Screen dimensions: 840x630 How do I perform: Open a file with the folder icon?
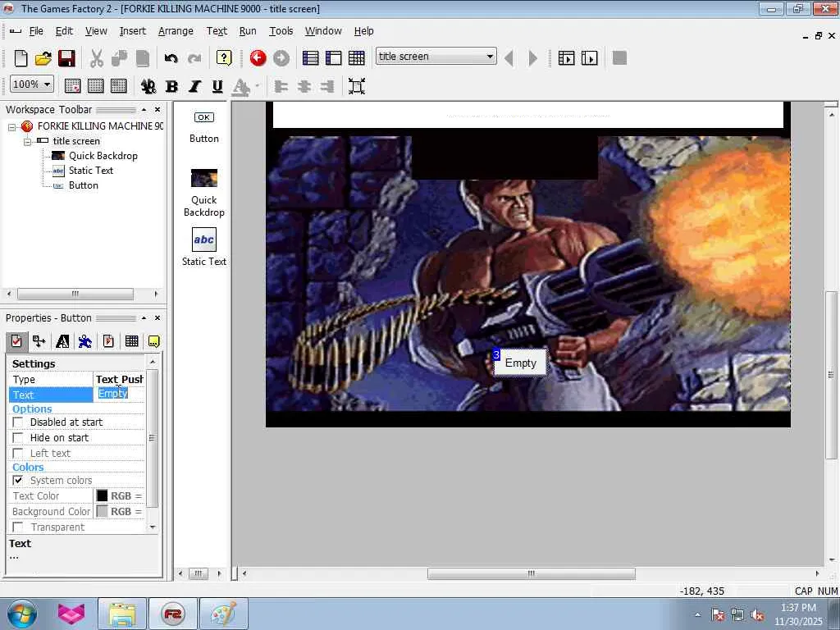[x=43, y=58]
